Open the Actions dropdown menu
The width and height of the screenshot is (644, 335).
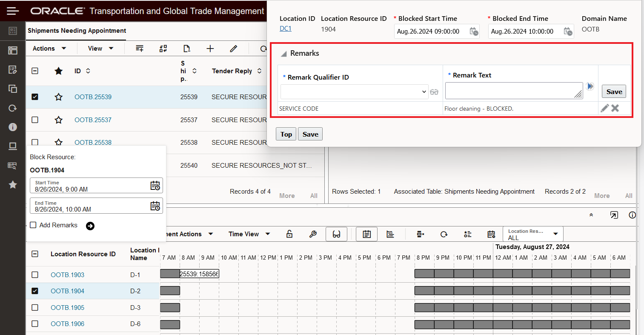click(49, 49)
